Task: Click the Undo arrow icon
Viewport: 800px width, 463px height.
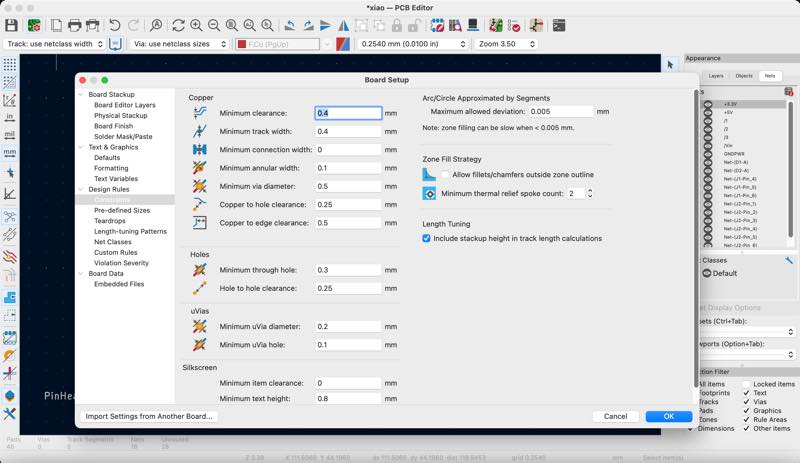Action: pos(115,25)
